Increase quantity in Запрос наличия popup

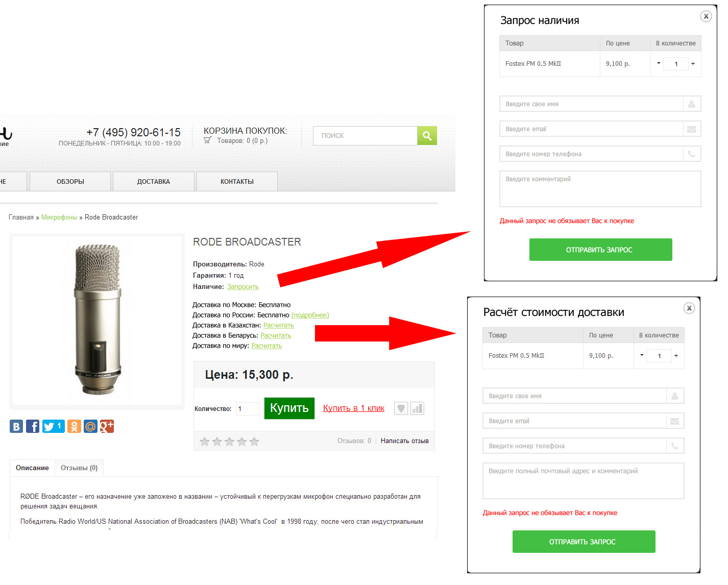(x=693, y=64)
